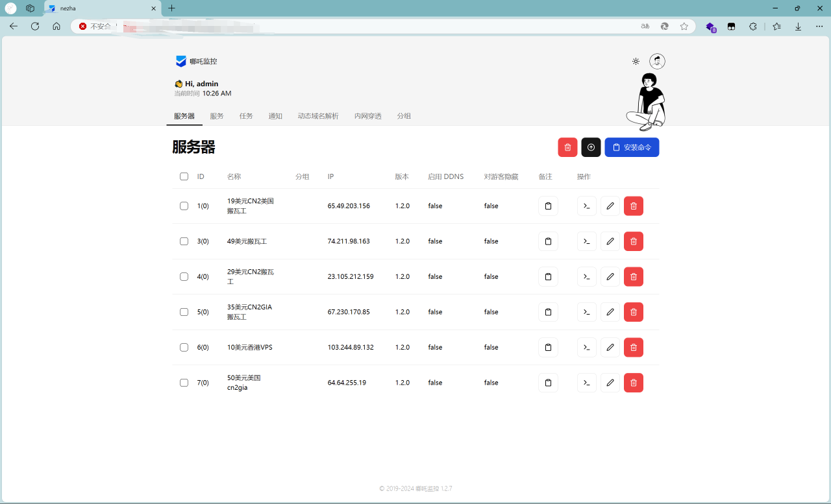Click the red bulk delete button

click(567, 147)
